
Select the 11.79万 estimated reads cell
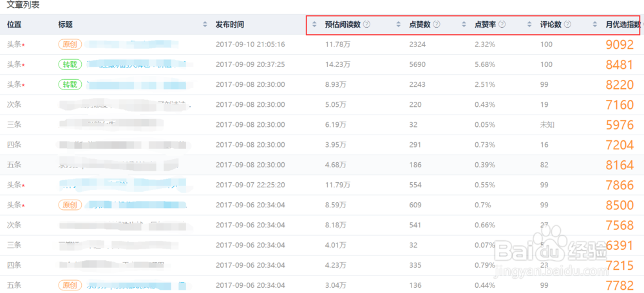coord(337,185)
